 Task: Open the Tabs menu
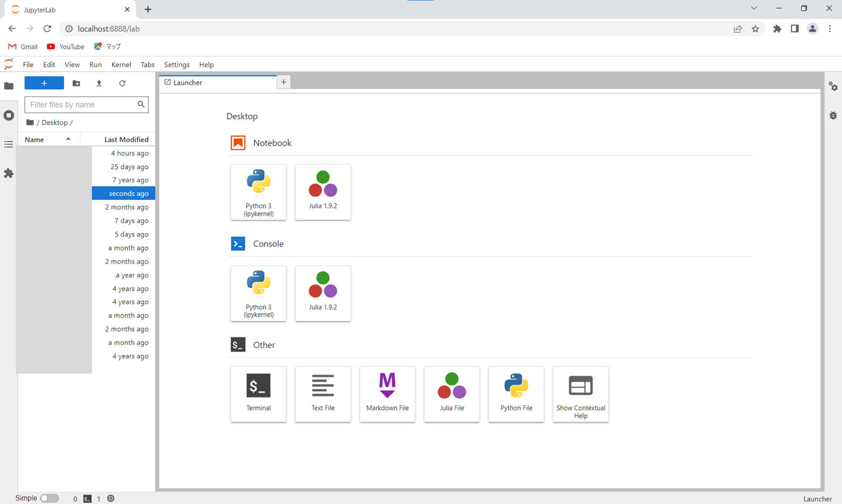[148, 65]
